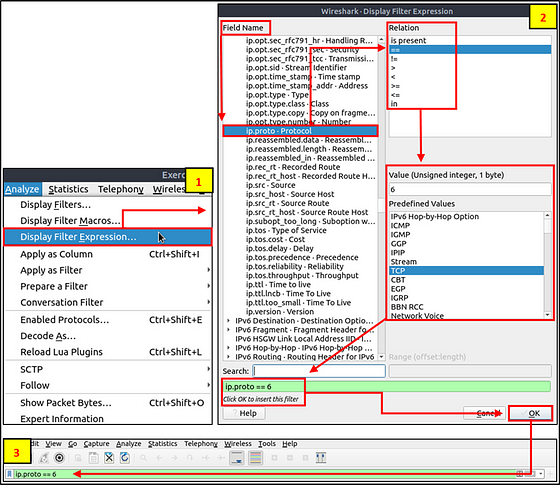Toggle auto-scroll during live capture icon
This screenshot has width=560, height=485.
237,458
